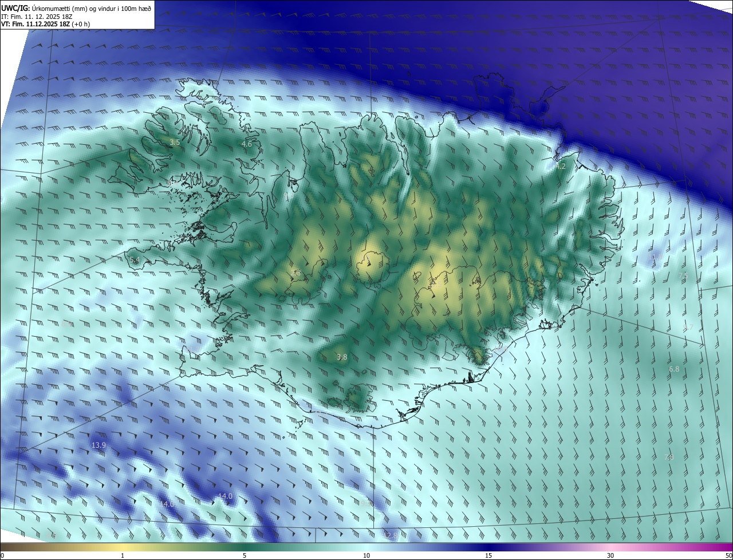This screenshot has width=733, height=560.
Task: Click the 3.5 value over the Westfjords
Action: click(175, 143)
